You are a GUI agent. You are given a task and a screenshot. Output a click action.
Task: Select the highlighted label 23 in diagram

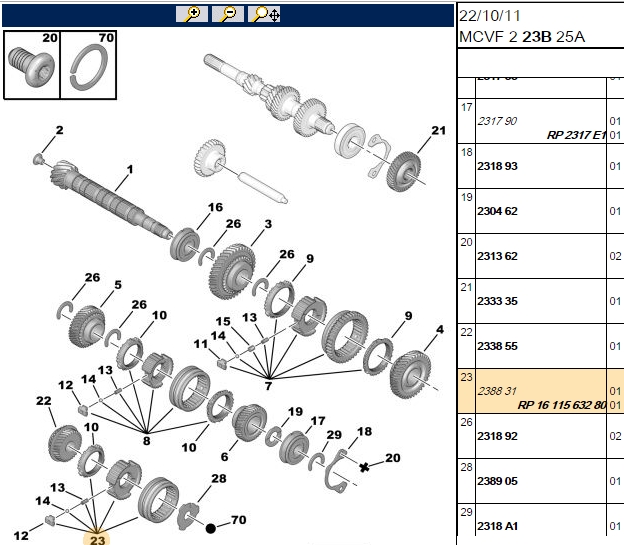(x=97, y=539)
